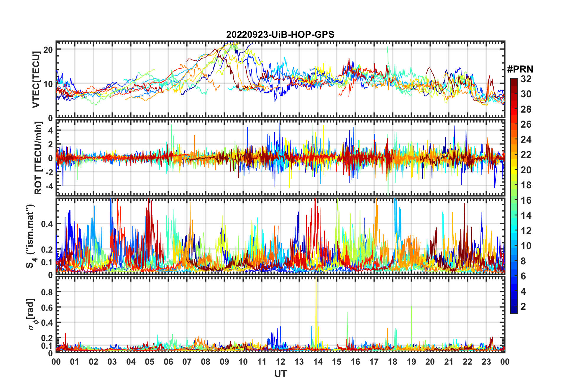Viewport: 561px width, 392px height.
Task: Click the 18 hour tick on the UT axis
Action: click(x=393, y=362)
